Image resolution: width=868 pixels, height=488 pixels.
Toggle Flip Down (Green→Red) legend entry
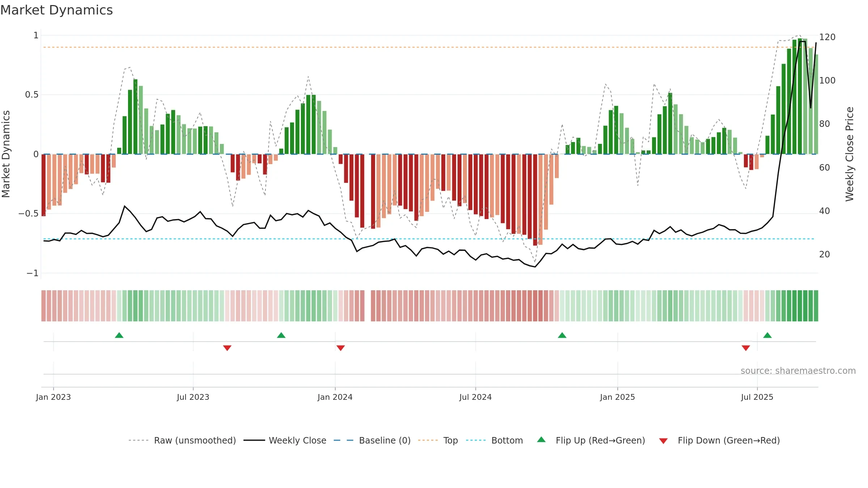[x=719, y=440]
